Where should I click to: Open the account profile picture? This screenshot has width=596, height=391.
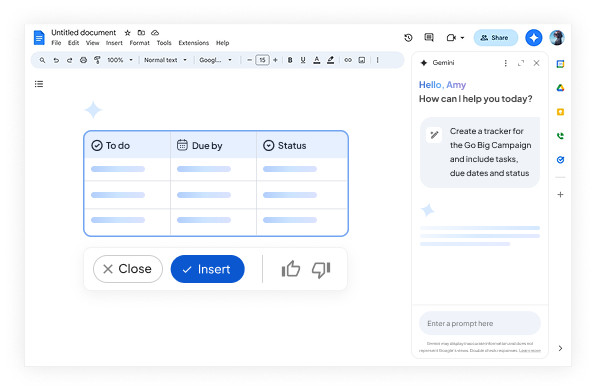point(557,38)
